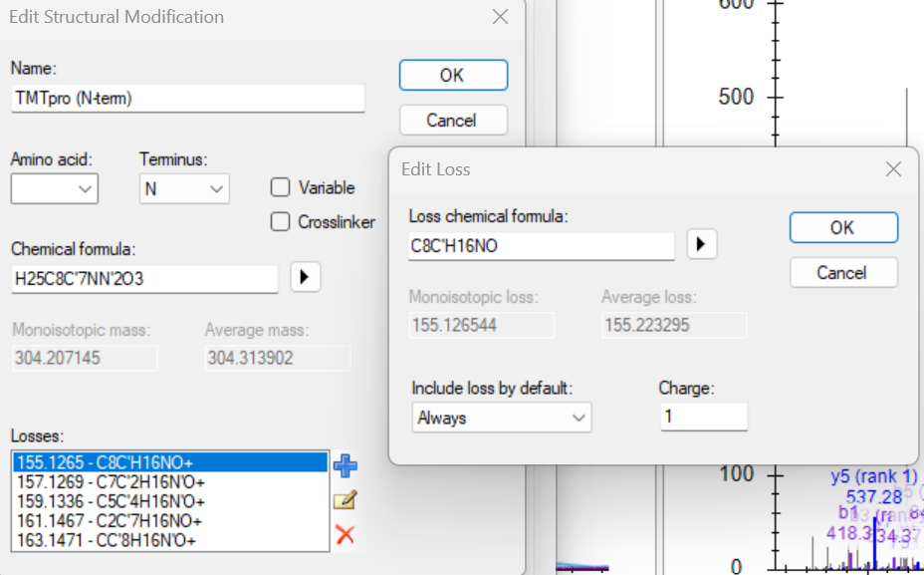
Task: Click the red X delete loss icon
Action: (346, 535)
